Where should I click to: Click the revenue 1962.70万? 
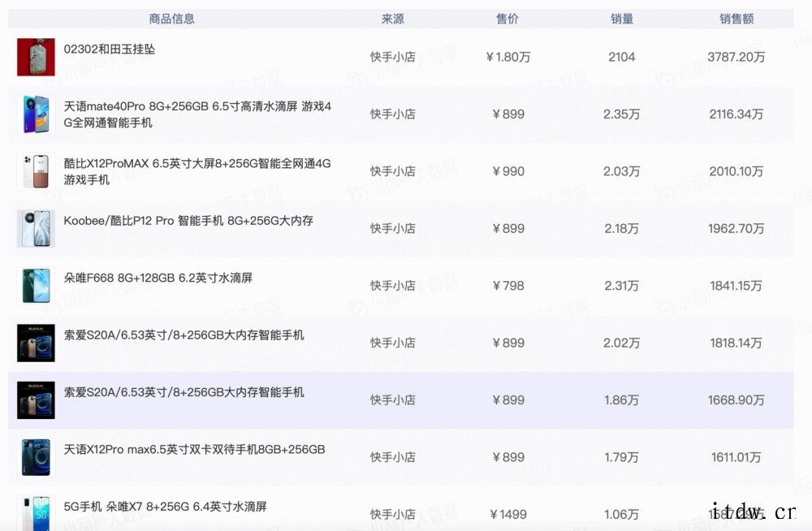coord(736,228)
